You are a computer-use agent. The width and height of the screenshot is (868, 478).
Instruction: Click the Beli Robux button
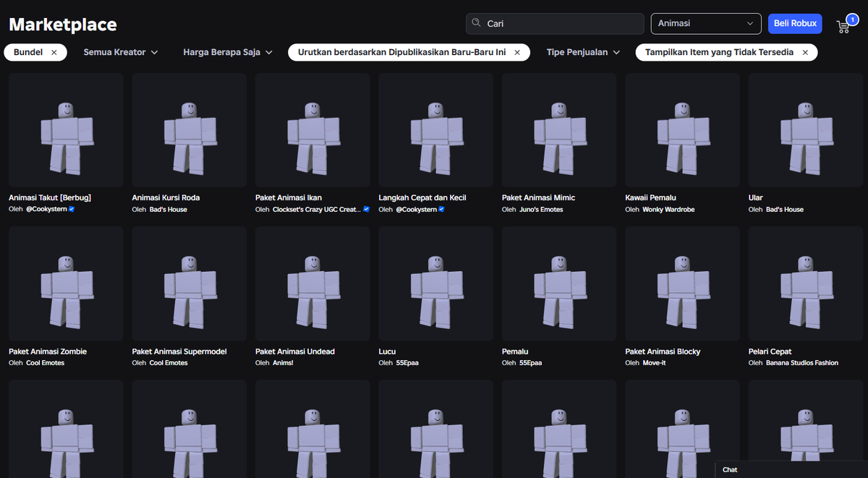795,23
